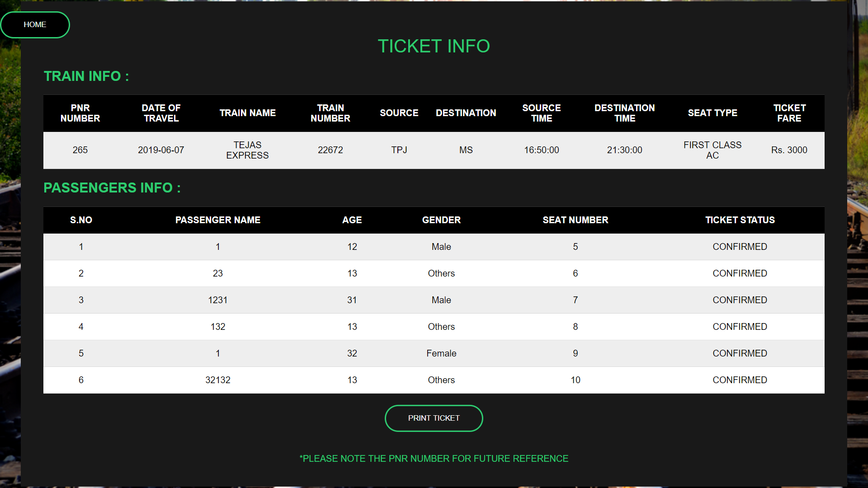This screenshot has height=488, width=868.
Task: Click the TRAIN NAME column header
Action: tap(247, 113)
